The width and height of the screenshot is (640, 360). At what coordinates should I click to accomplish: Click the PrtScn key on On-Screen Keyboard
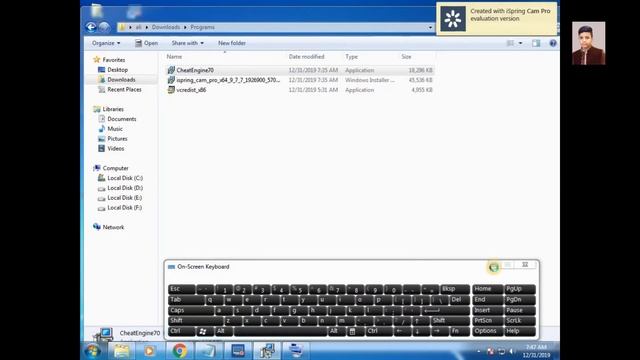[487, 321]
